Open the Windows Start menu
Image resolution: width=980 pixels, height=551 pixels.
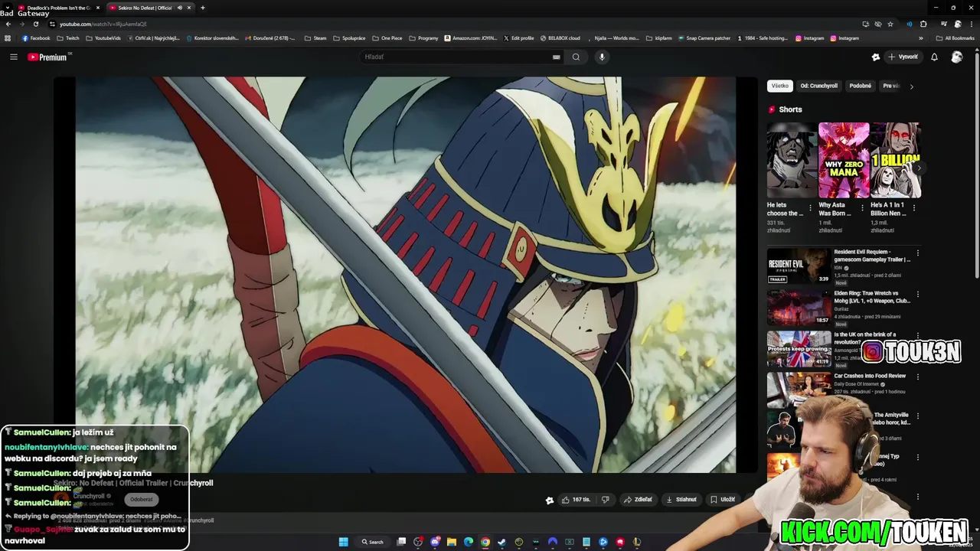[x=344, y=542]
